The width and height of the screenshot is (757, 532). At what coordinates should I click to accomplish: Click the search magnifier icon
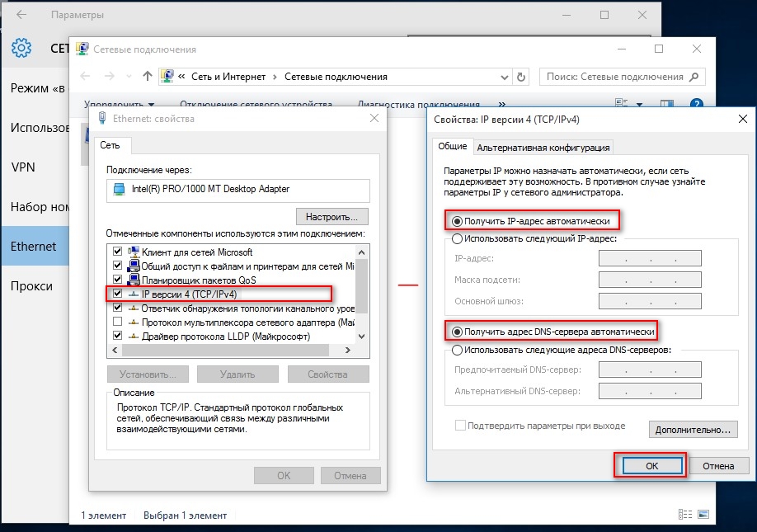point(694,77)
